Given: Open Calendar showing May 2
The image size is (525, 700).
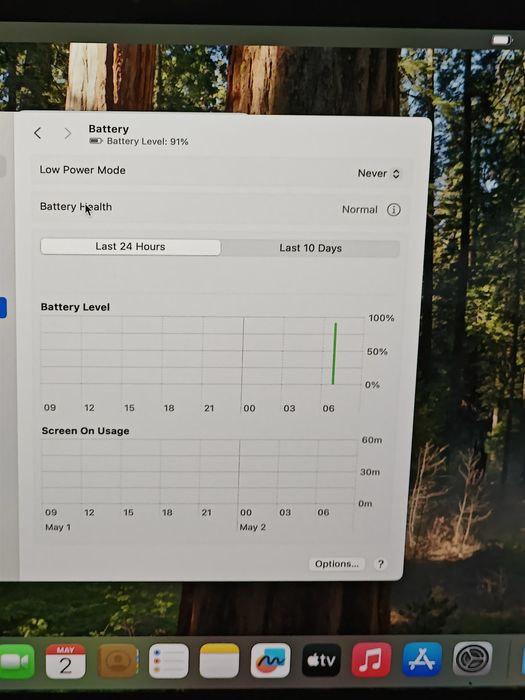Looking at the screenshot, I should [x=66, y=661].
